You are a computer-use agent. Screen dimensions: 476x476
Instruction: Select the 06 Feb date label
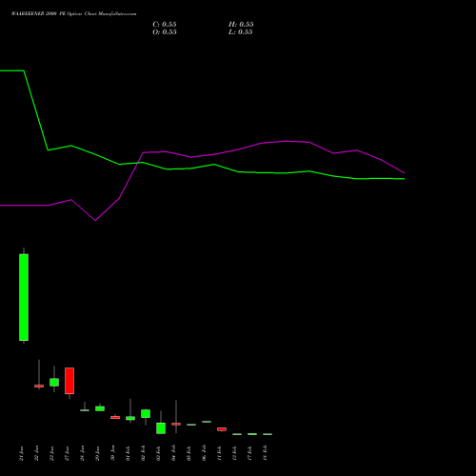click(205, 453)
